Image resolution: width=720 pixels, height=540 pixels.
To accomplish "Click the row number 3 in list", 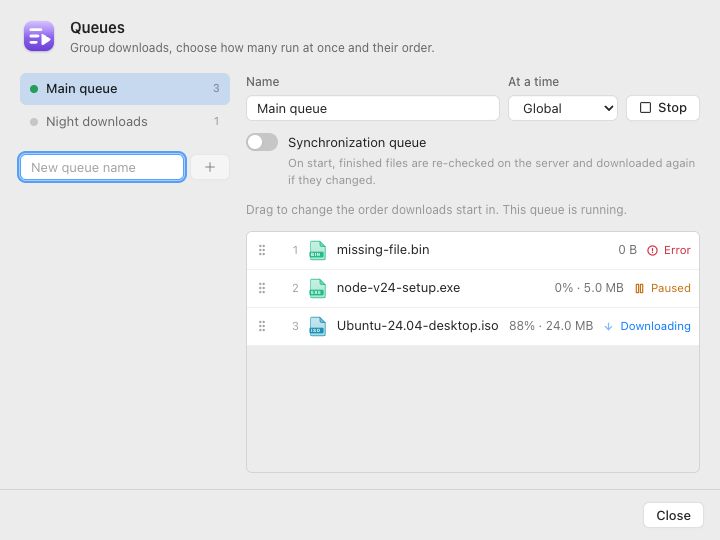I will click(x=295, y=326).
